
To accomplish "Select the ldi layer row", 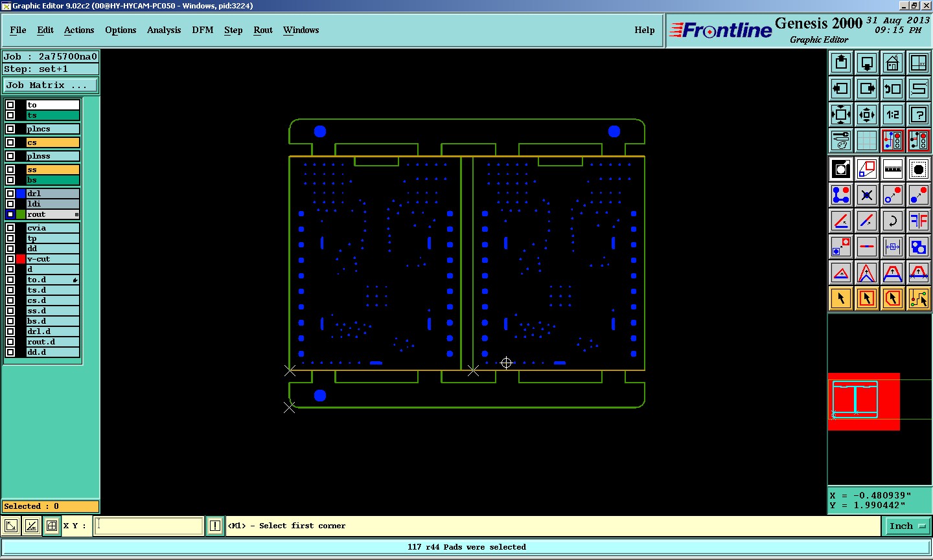I will click(53, 204).
